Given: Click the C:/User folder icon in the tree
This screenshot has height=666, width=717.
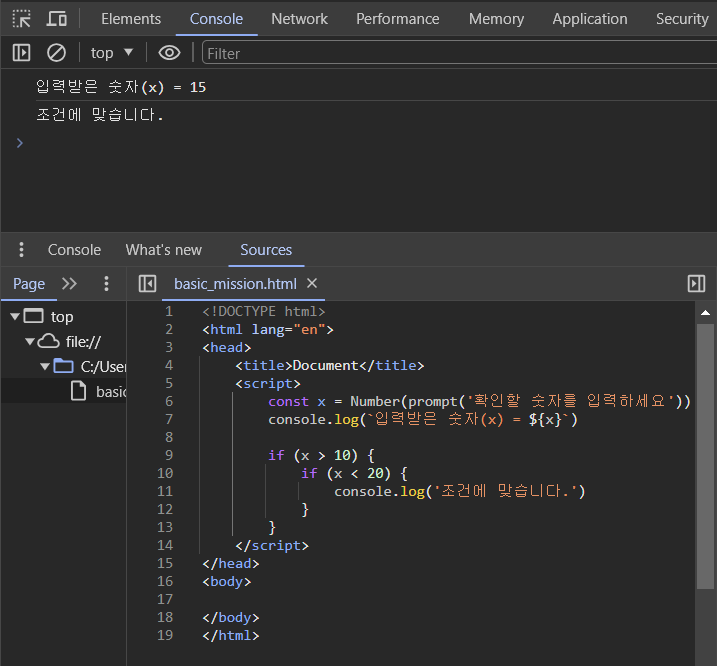Looking at the screenshot, I should click(64, 366).
